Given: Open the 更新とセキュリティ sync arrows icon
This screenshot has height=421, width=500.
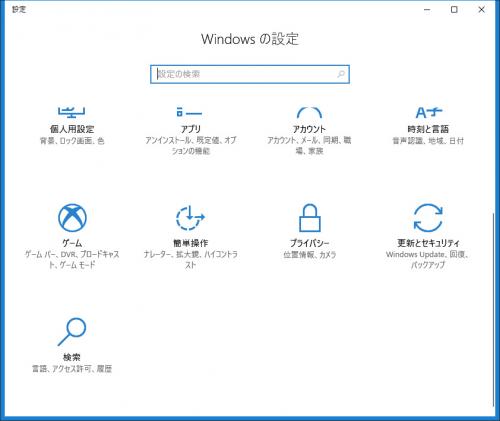Looking at the screenshot, I should [428, 218].
